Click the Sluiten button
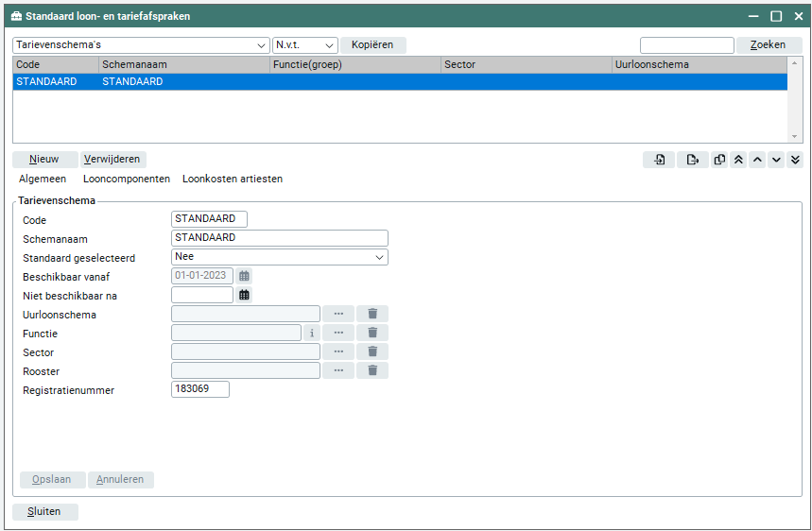This screenshot has width=812, height=531. [x=45, y=511]
